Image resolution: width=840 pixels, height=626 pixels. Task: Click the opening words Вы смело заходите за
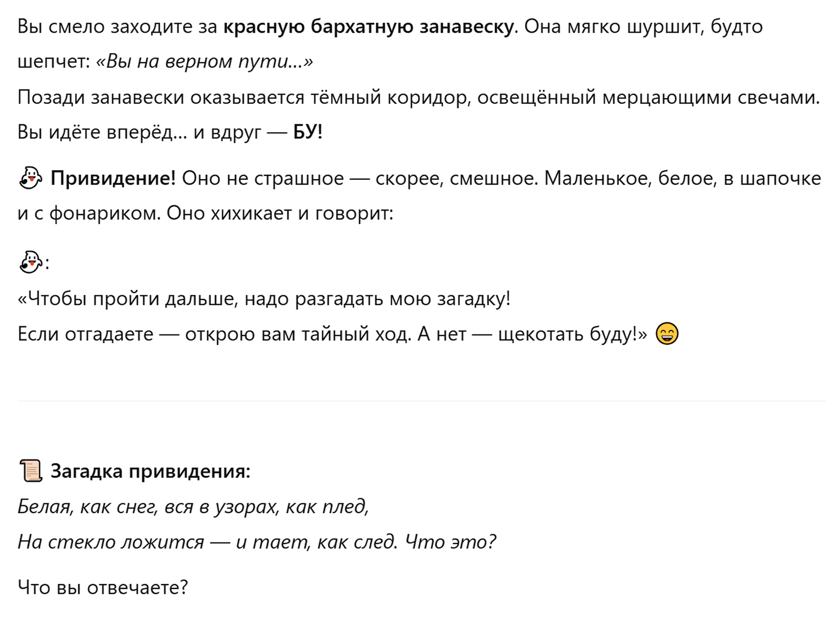point(118,27)
